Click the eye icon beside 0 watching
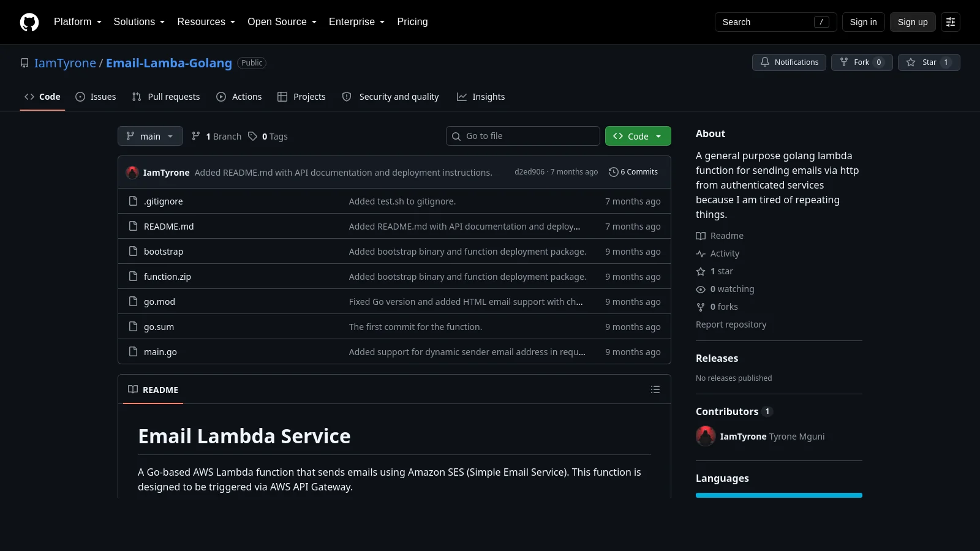Viewport: 980px width, 551px height. point(701,289)
